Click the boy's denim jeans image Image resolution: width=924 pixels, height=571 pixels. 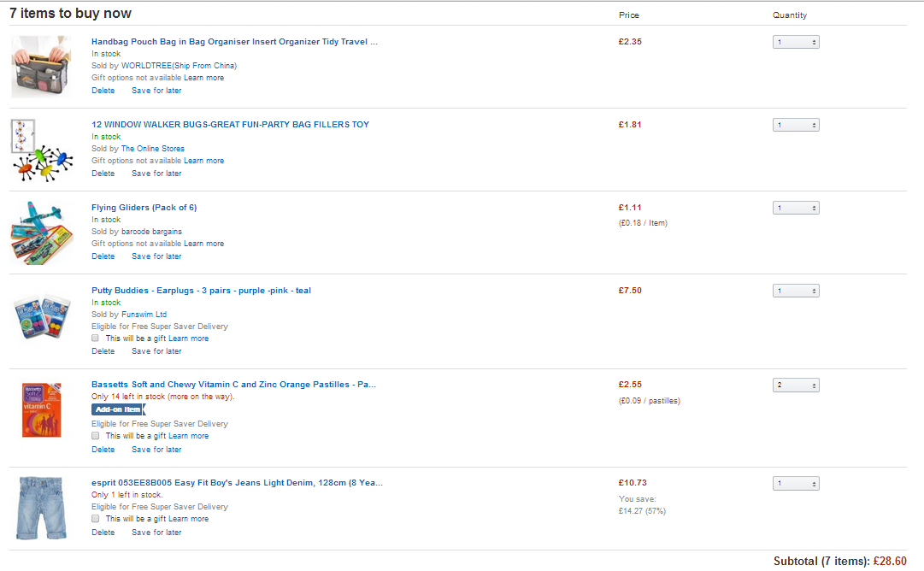pos(41,508)
